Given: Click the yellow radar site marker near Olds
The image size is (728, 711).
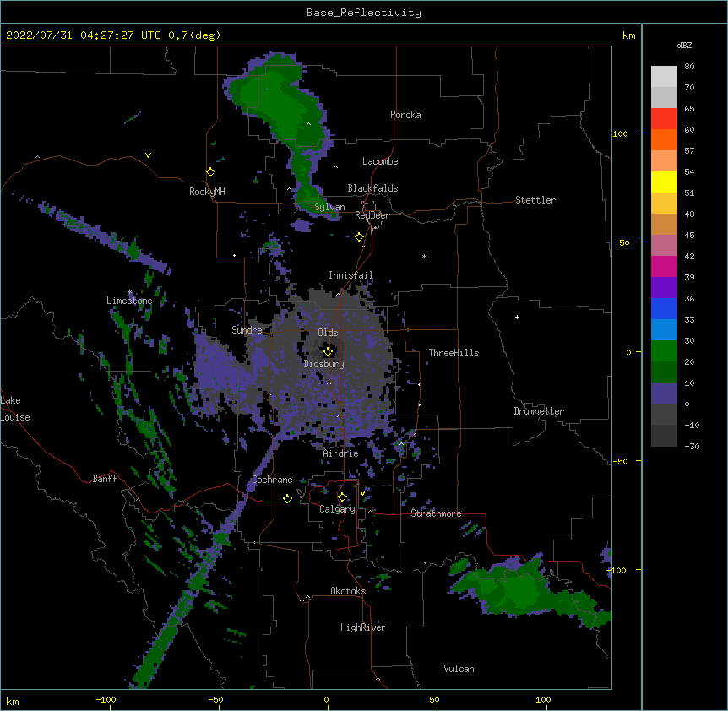Looking at the screenshot, I should [x=328, y=351].
